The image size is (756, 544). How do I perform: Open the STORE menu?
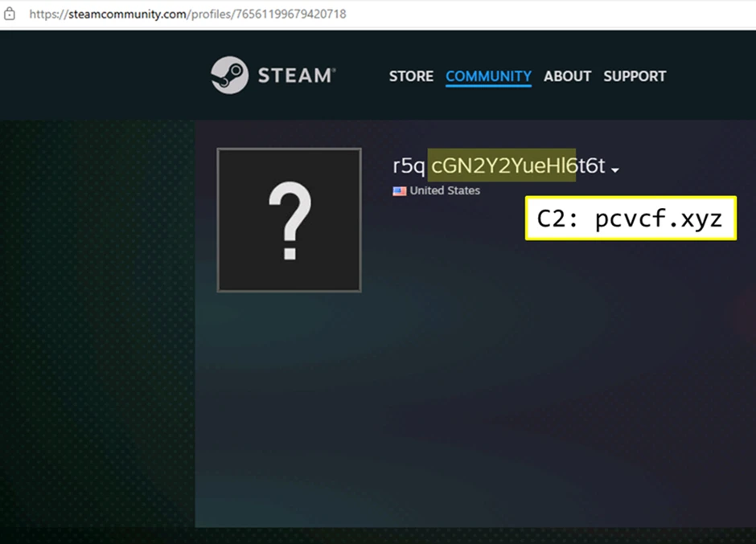(411, 76)
